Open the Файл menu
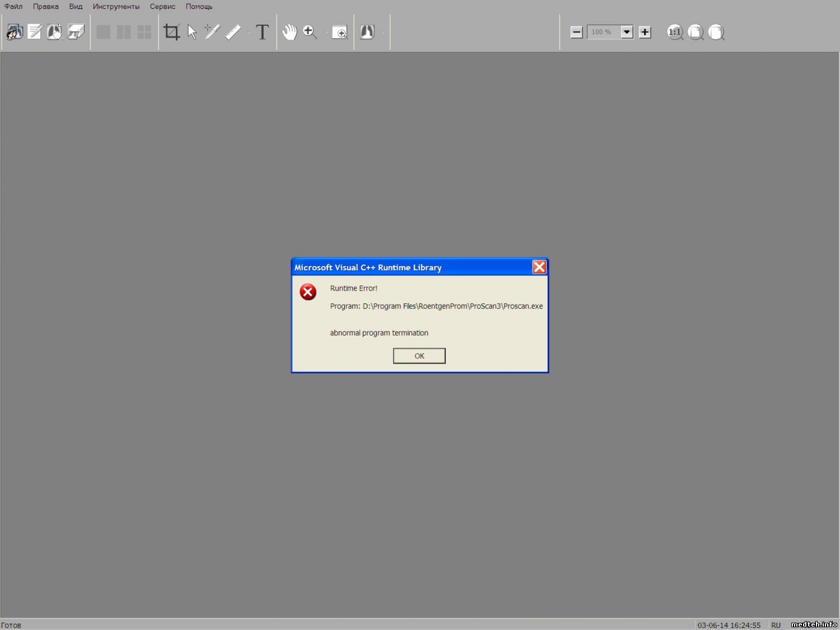Screen dimensions: 840x630 click(x=13, y=7)
